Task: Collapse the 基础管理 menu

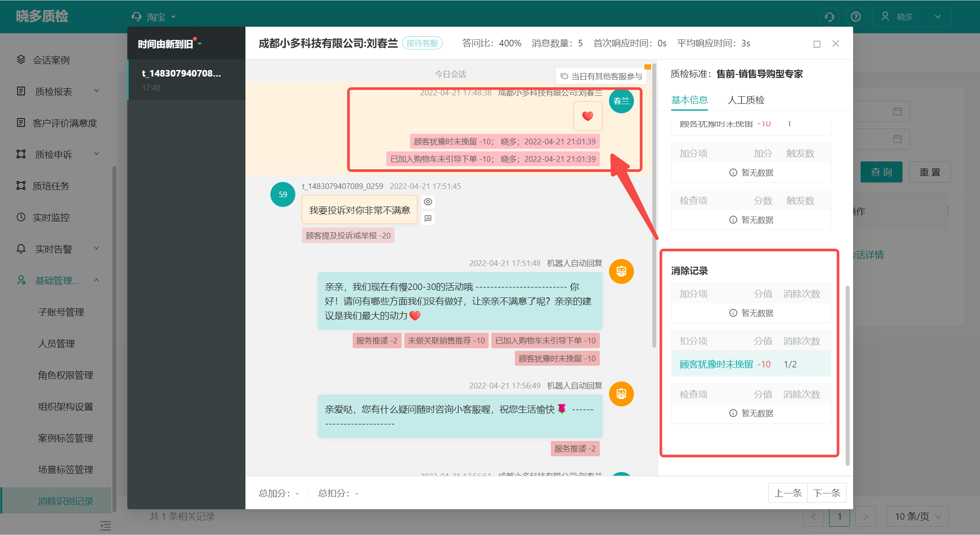Action: click(97, 280)
